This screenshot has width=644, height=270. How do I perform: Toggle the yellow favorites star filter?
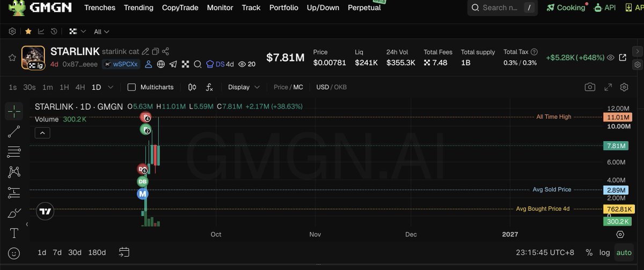(28, 32)
